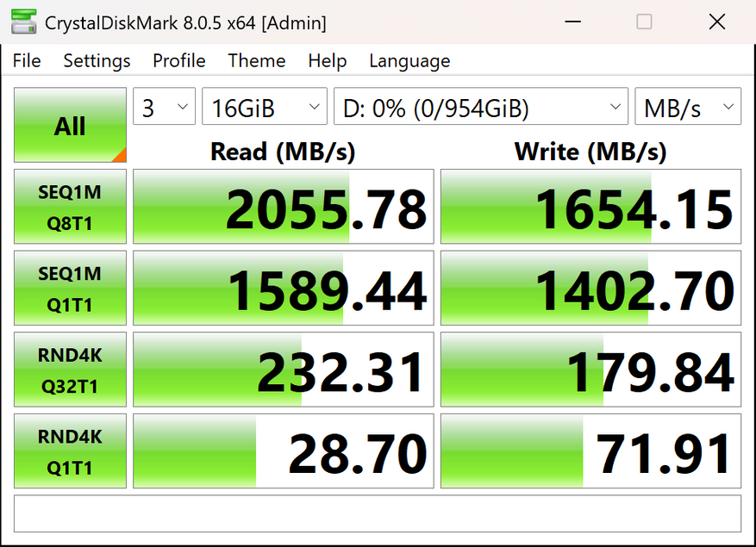This screenshot has width=756, height=547.
Task: Select the 71.91 random write result
Action: [x=591, y=451]
